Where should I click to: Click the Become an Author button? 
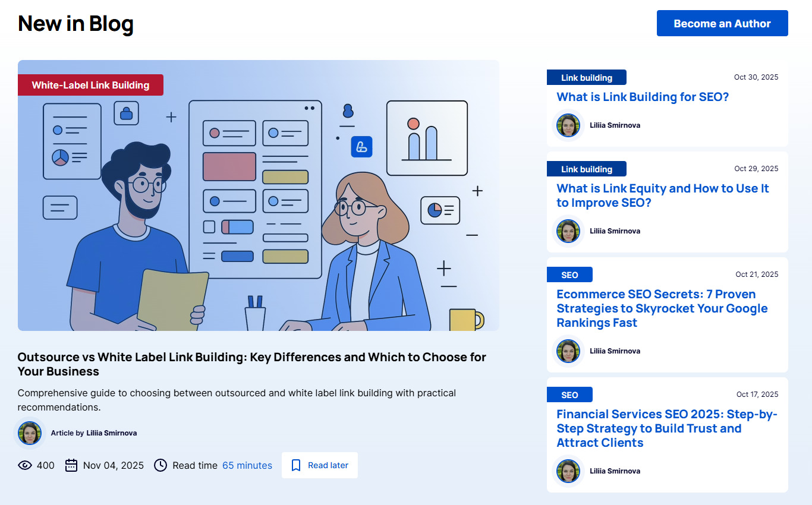pyautogui.click(x=722, y=23)
